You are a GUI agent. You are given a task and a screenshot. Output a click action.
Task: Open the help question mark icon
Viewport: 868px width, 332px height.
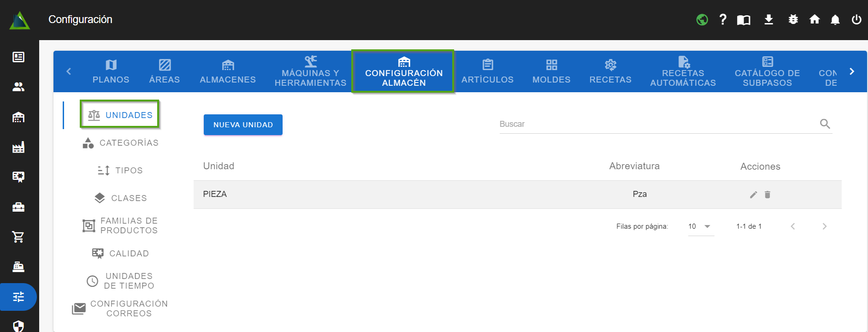723,19
